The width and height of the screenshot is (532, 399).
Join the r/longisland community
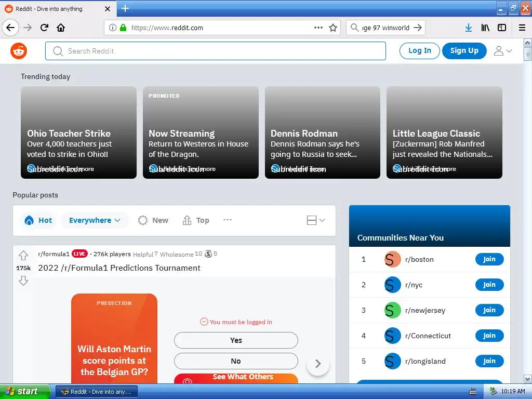489,361
